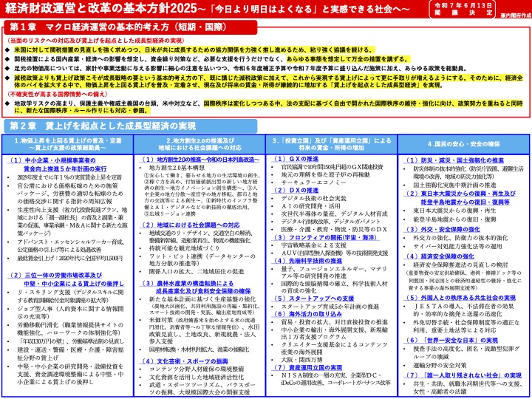Click heading '(3)フロンティアの開拓(宇宙・海洋)'
The height and width of the screenshot is (399, 532).
326,238
